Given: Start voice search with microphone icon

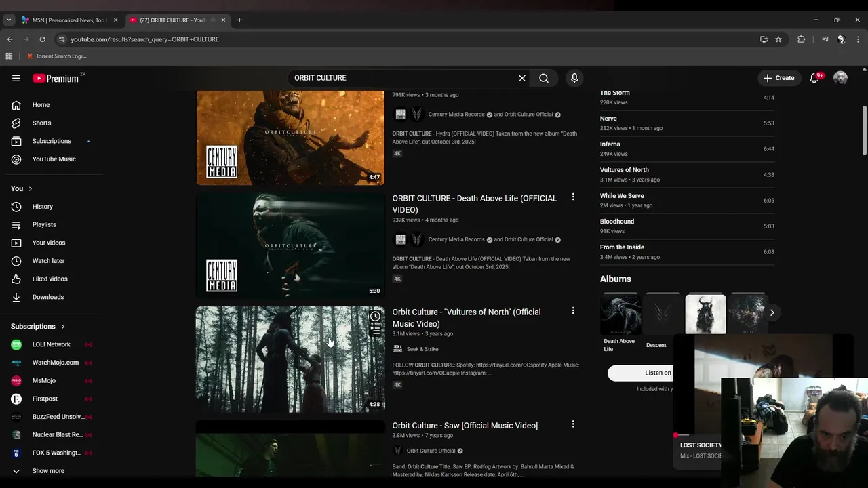Looking at the screenshot, I should click(x=574, y=78).
